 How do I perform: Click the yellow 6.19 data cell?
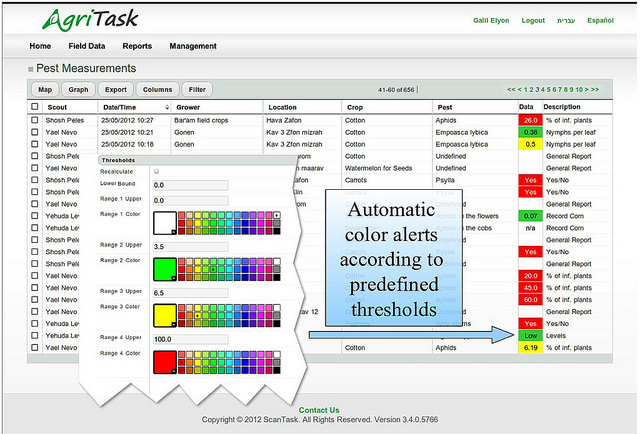coord(530,347)
